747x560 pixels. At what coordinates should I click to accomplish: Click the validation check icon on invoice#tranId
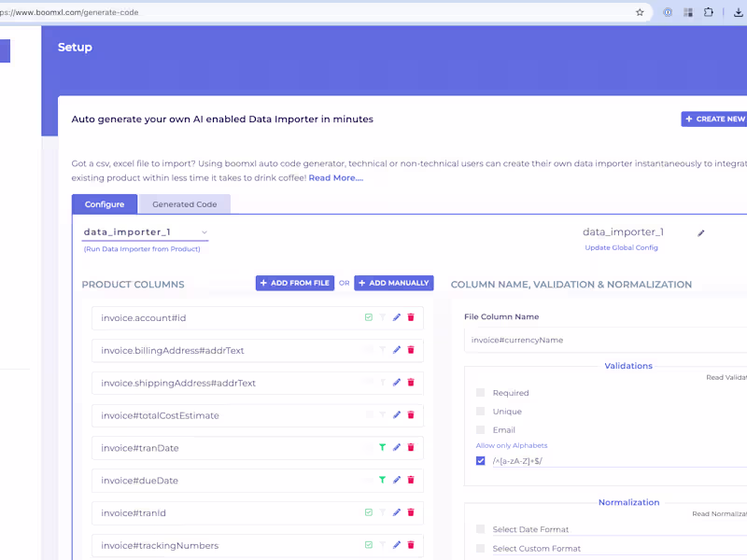[369, 512]
